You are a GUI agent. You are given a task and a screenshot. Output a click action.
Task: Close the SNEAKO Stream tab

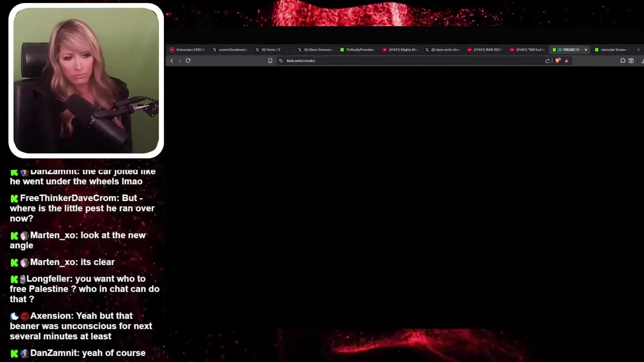pyautogui.click(x=586, y=50)
